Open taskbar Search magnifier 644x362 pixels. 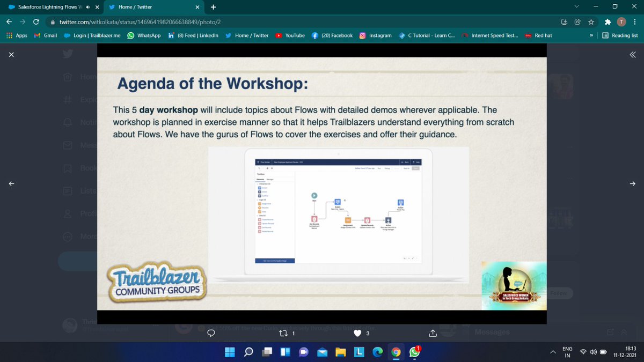point(248,352)
